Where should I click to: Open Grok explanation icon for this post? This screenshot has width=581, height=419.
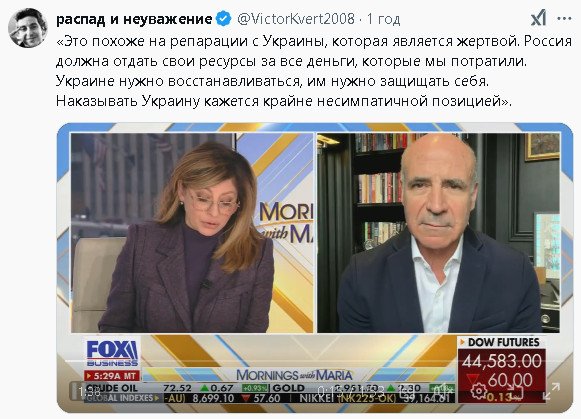pos(538,18)
